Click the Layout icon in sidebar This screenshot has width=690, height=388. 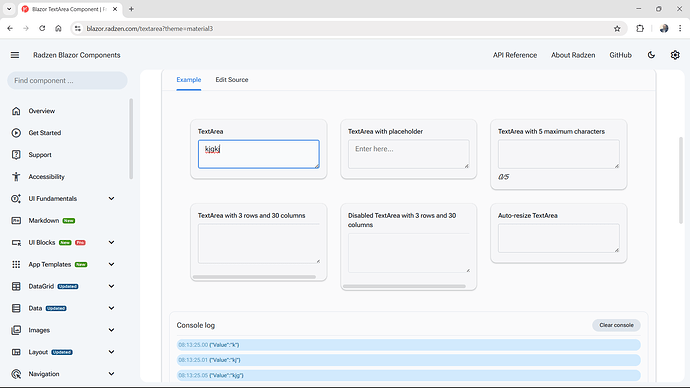point(16,352)
